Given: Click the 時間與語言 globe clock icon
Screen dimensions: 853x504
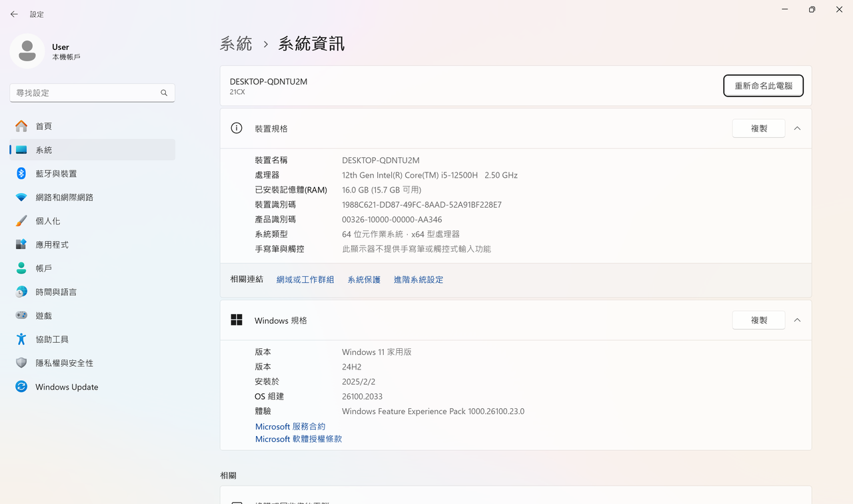Looking at the screenshot, I should (21, 292).
